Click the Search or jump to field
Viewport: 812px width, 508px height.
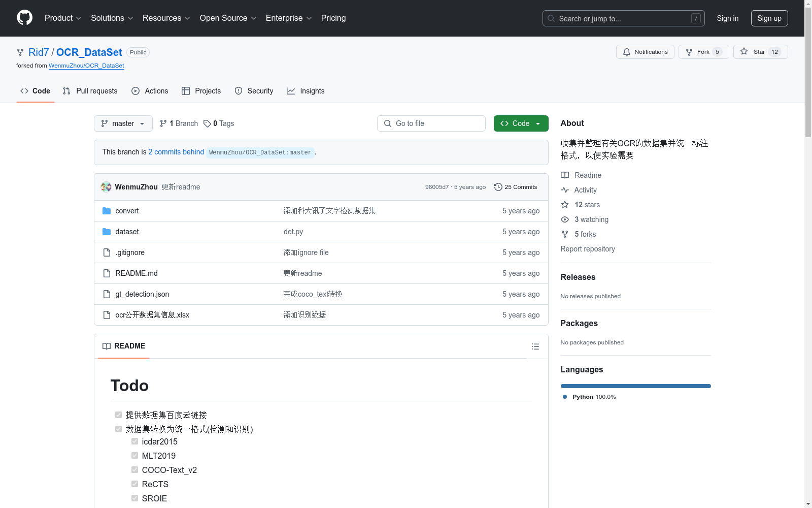click(624, 18)
